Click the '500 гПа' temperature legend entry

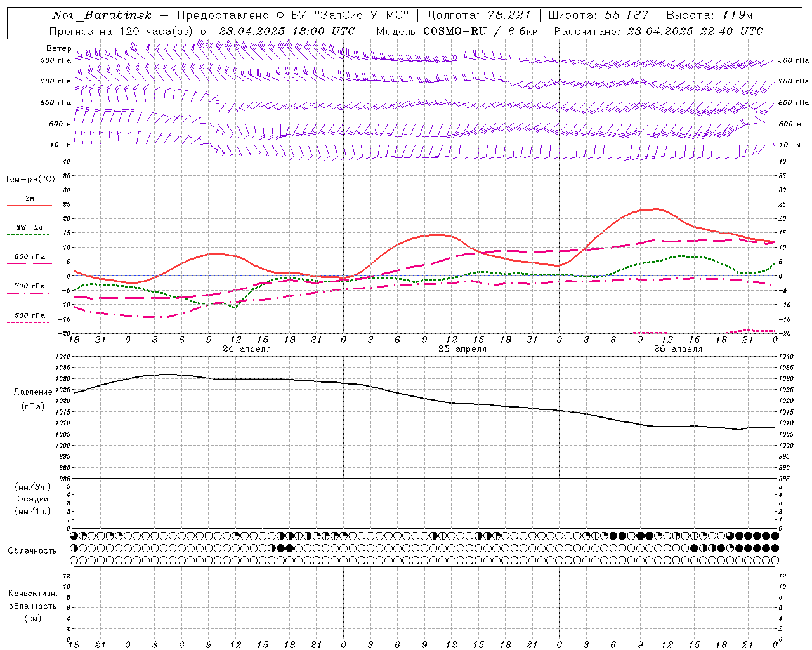coord(30,315)
